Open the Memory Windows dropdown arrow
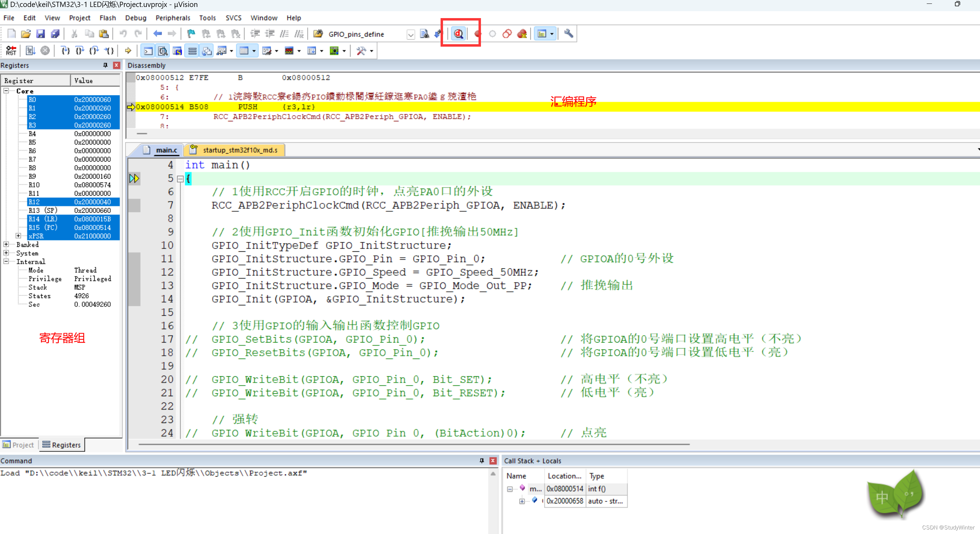 (x=254, y=50)
